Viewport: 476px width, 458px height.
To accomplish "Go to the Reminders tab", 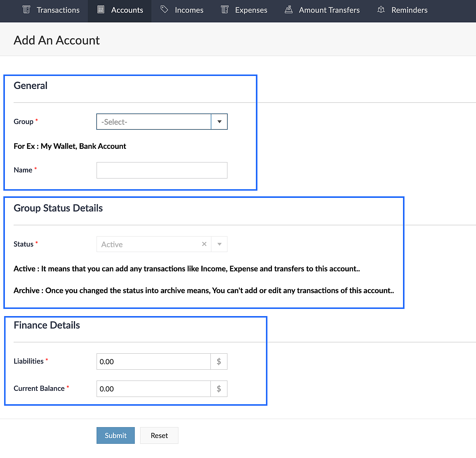I will coord(409,10).
